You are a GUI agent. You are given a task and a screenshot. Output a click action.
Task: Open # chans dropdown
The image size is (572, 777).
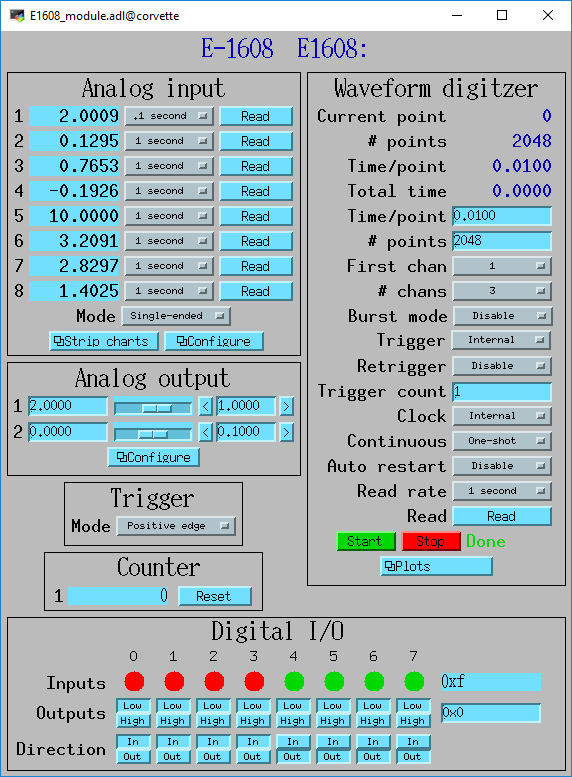tap(502, 291)
